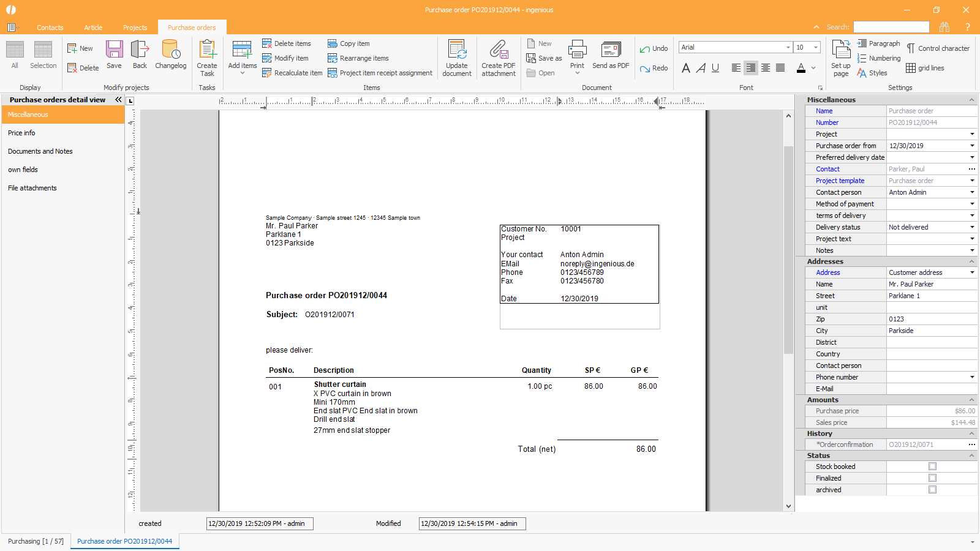Click the Undo button

pos(654,48)
